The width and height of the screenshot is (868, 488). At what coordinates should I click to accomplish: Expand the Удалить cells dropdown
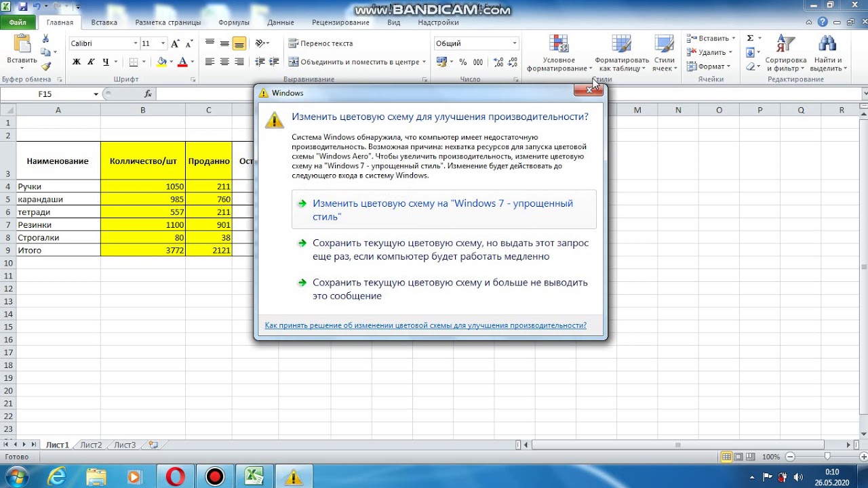click(x=731, y=52)
